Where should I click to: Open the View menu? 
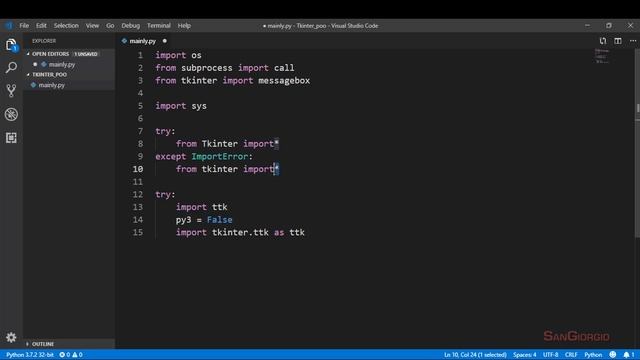click(x=92, y=25)
